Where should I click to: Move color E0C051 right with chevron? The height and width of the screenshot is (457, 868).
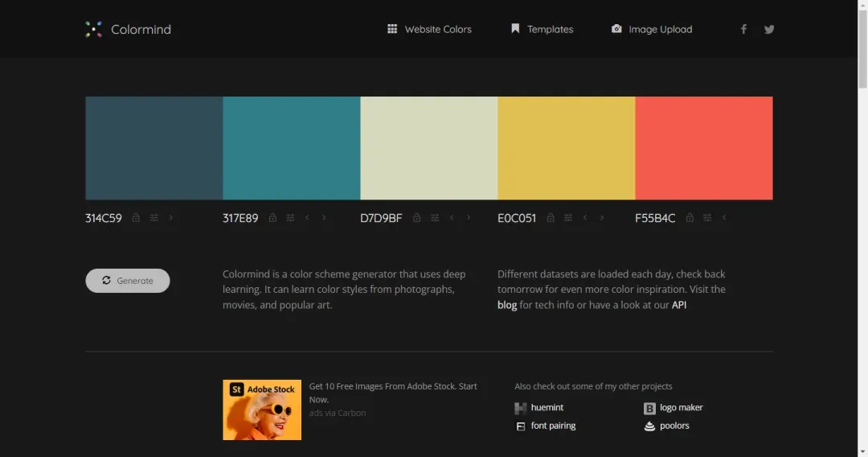coord(602,218)
